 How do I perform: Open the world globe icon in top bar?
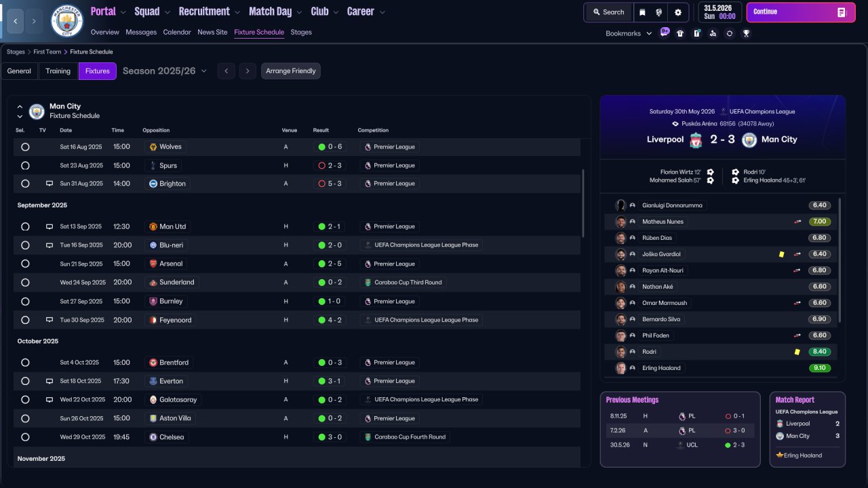pyautogui.click(x=659, y=12)
